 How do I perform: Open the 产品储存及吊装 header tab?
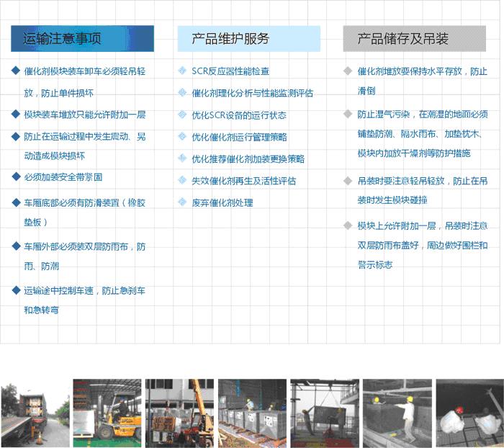tap(415, 39)
